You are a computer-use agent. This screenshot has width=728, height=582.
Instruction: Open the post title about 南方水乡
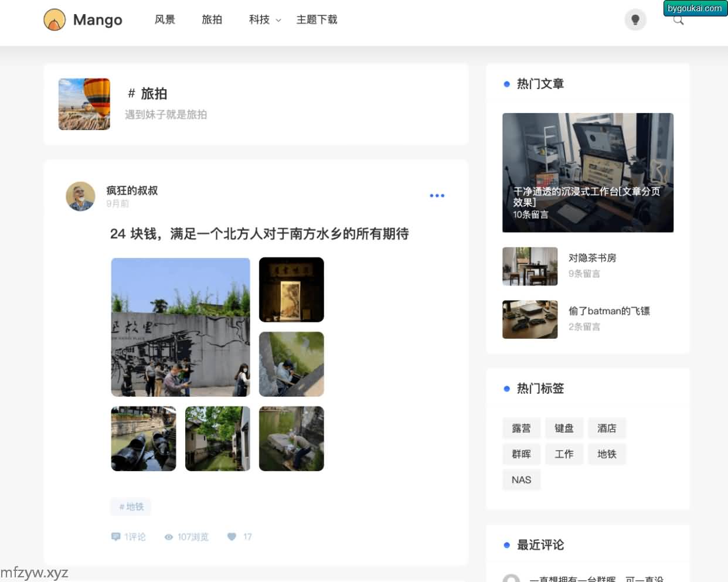pos(259,234)
